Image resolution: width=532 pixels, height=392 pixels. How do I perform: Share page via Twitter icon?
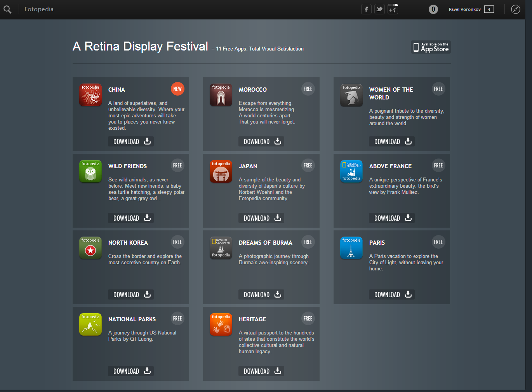379,9
